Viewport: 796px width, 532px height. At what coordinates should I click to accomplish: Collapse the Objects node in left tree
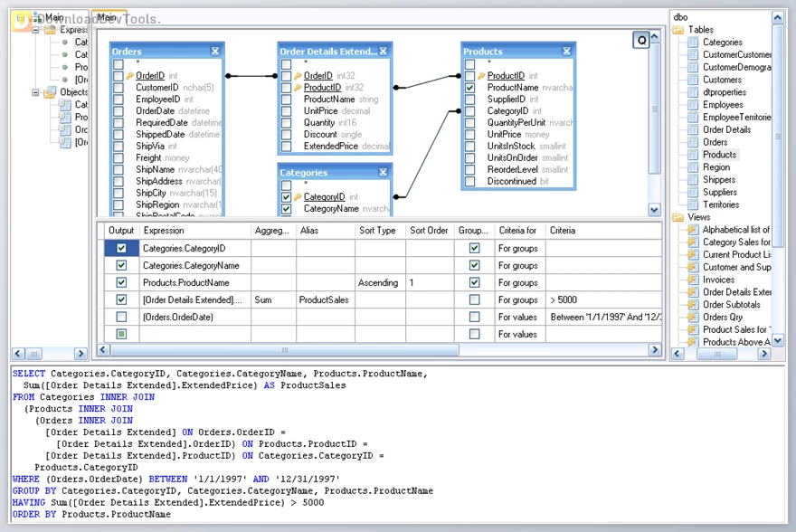click(35, 92)
